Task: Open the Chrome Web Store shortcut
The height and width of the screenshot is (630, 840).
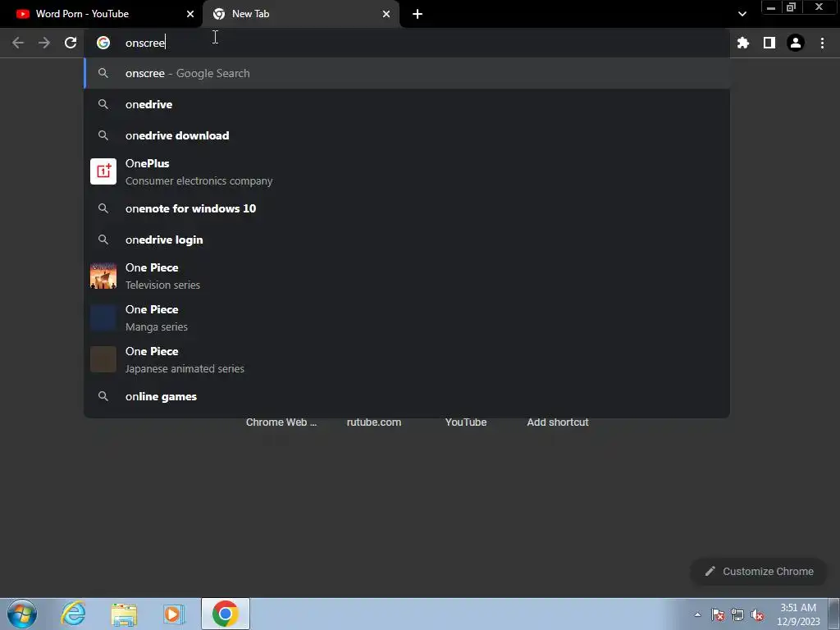Action: click(x=281, y=422)
